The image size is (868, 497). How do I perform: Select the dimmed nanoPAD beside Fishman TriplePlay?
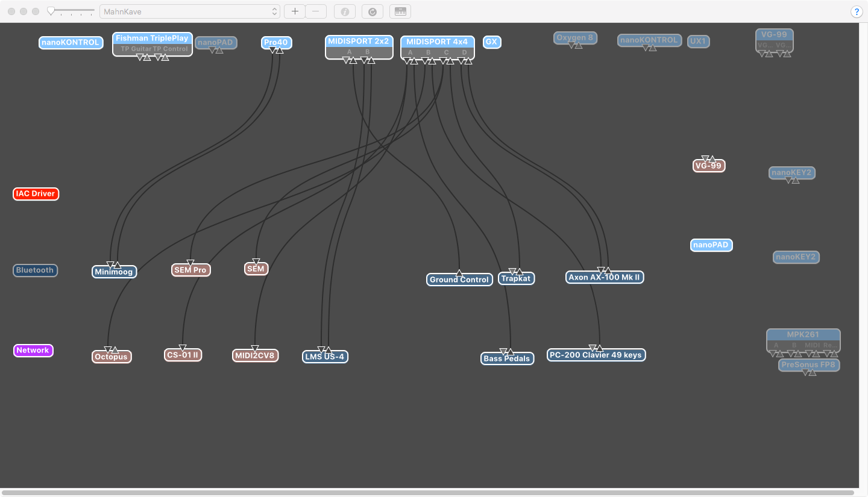216,43
